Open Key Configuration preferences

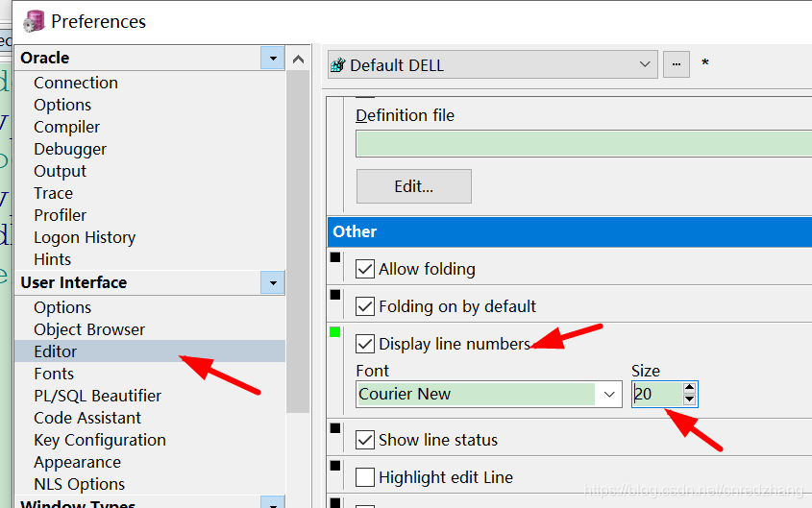pyautogui.click(x=100, y=440)
